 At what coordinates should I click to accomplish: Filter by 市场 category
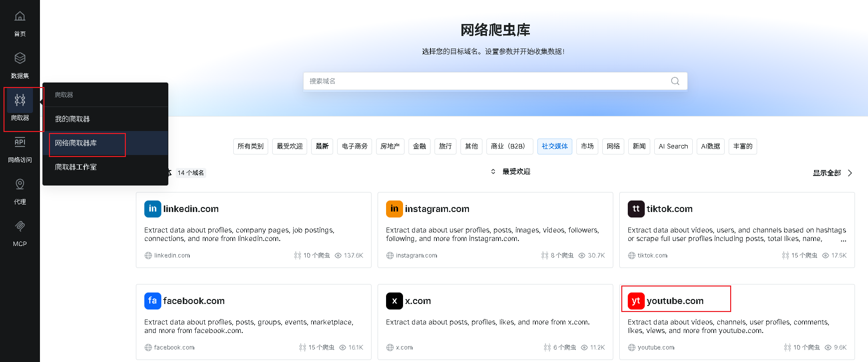(x=587, y=146)
